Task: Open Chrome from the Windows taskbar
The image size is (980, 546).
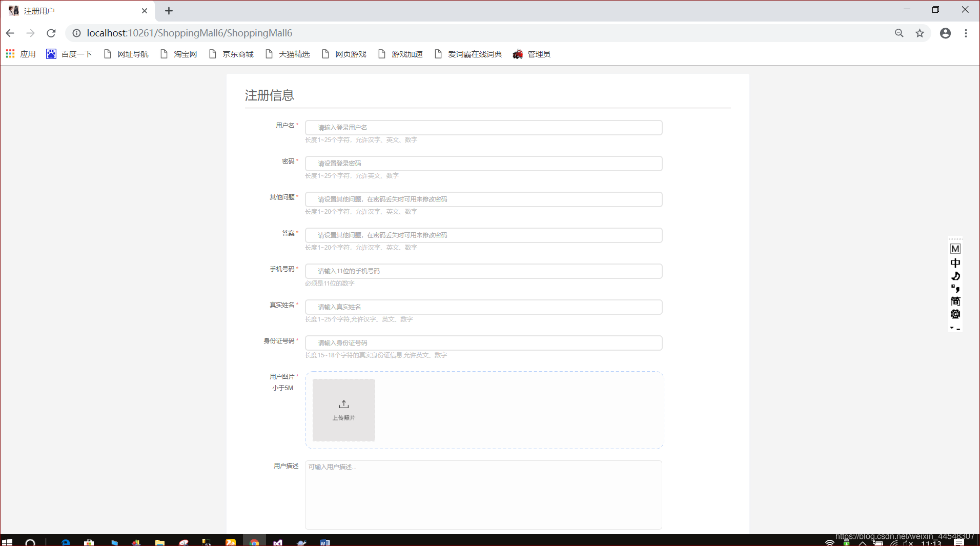Action: point(255,542)
